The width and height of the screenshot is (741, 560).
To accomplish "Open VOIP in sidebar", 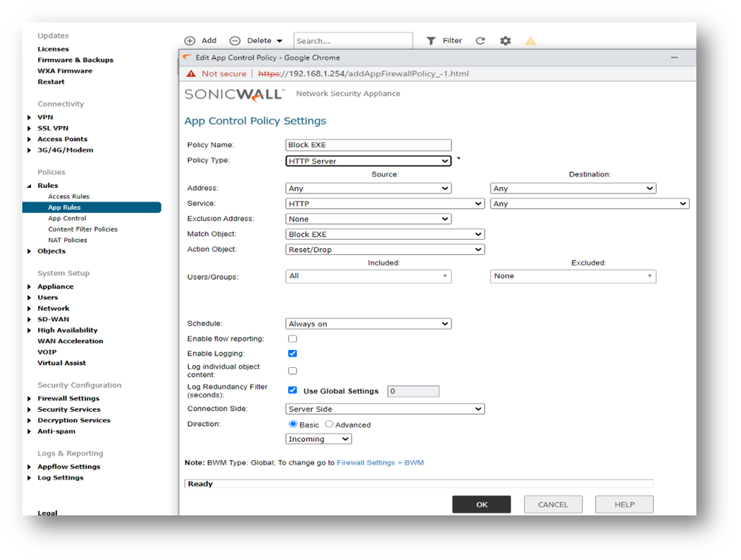I will 48,352.
